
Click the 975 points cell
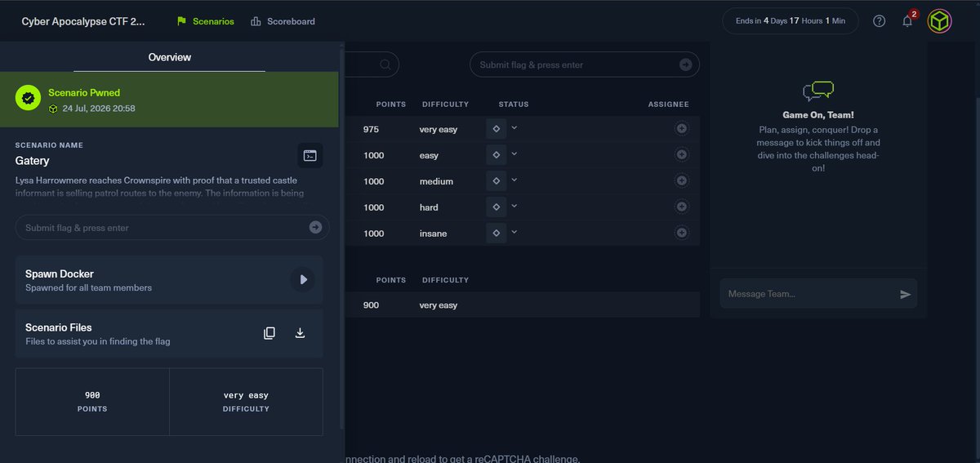(371, 129)
